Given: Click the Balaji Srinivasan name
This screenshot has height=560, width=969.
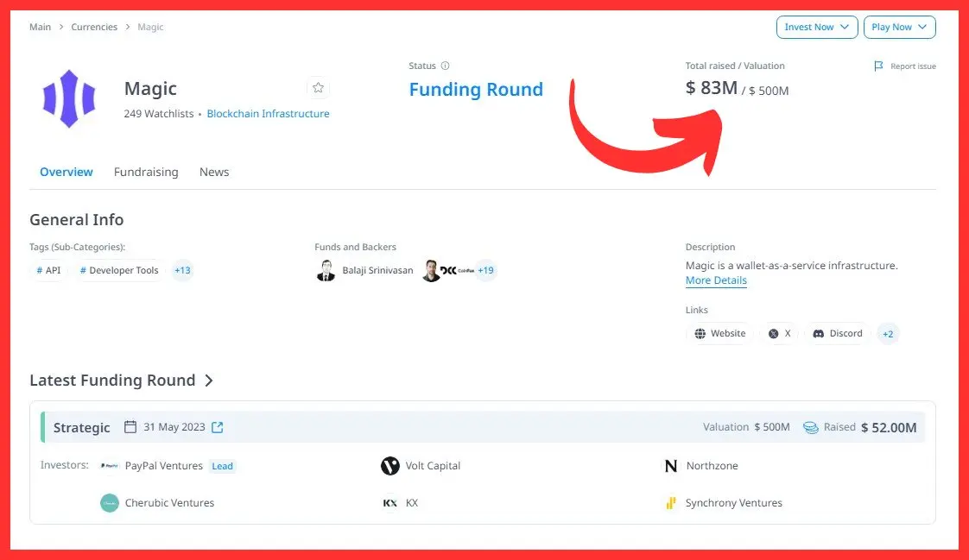Looking at the screenshot, I should point(377,270).
